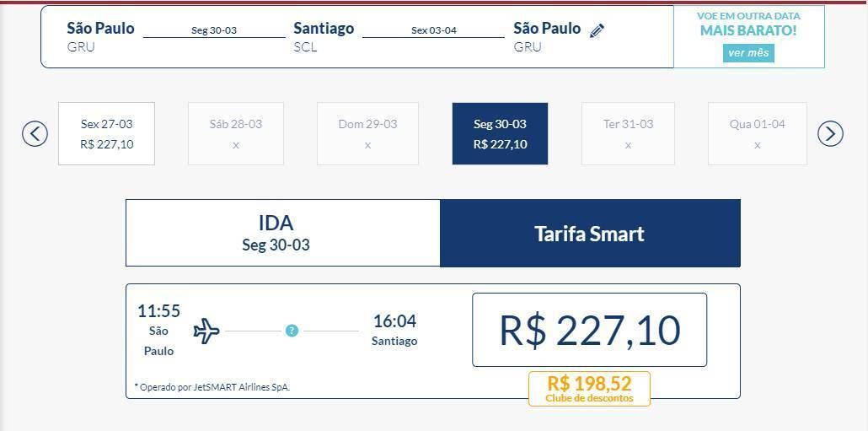This screenshot has height=431, width=868.
Task: Choose the R$ 227,10 fare price
Action: (590, 330)
